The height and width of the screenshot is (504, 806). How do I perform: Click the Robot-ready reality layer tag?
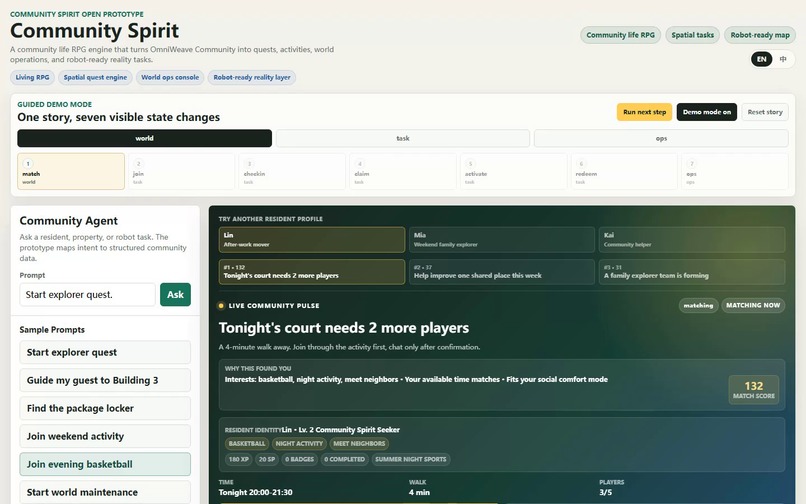[252, 77]
